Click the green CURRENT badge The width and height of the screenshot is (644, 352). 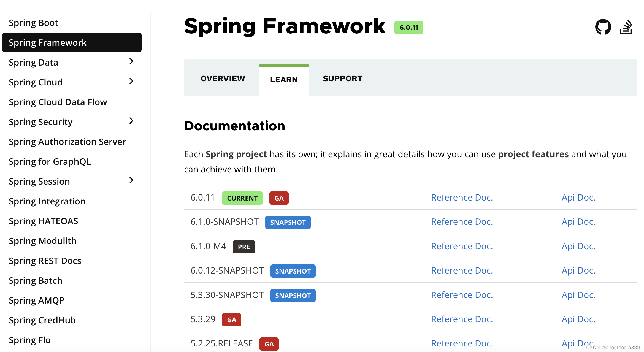pos(242,198)
